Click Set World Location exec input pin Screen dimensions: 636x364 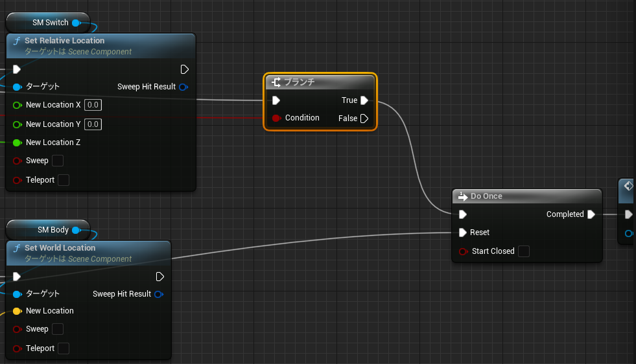tap(17, 277)
